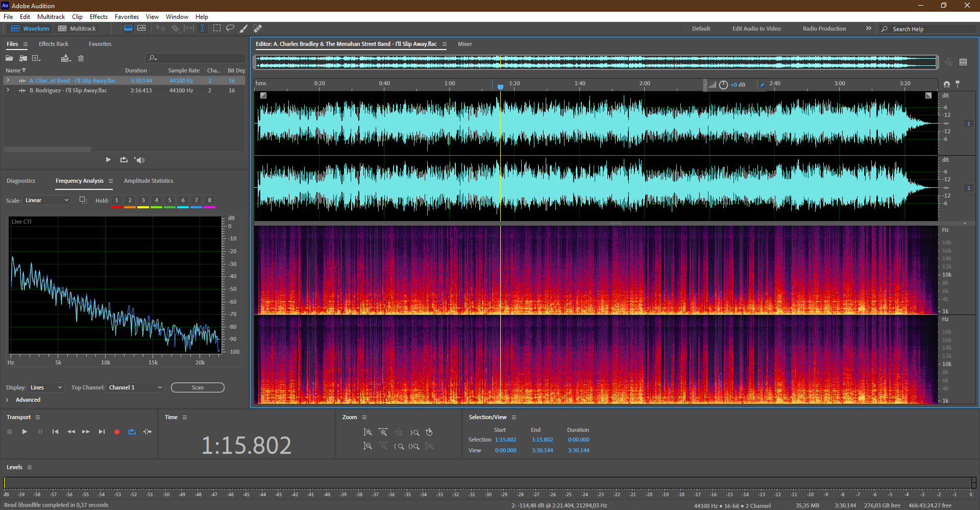Select Edit Audio to Video workspace
The image size is (980, 510).
tap(756, 29)
